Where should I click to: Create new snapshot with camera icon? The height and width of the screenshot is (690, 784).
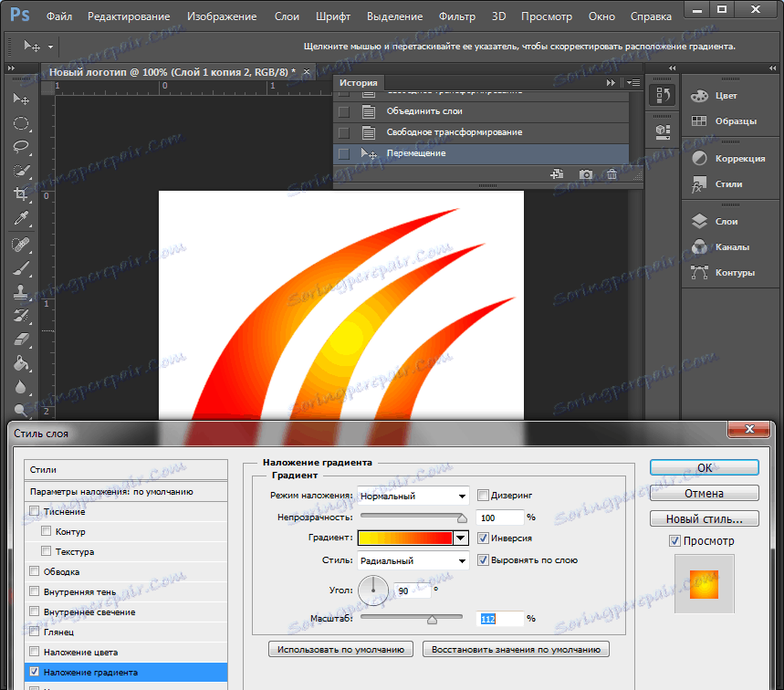[586, 174]
